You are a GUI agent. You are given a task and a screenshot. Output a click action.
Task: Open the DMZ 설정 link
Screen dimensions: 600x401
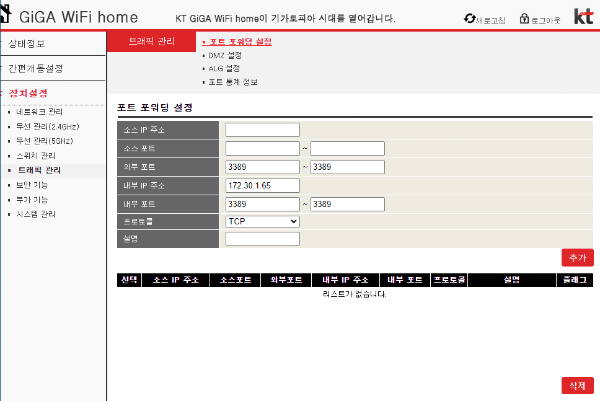tap(225, 55)
